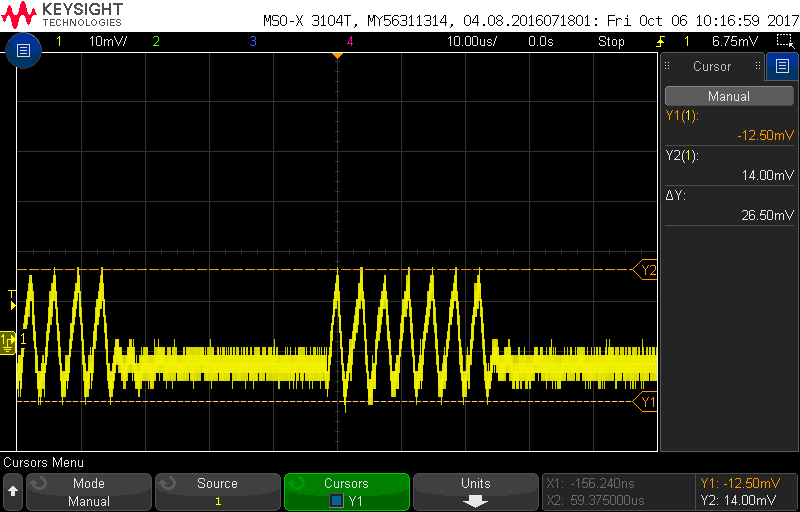Viewport: 800px width, 512px height.
Task: Click the back up-arrow softkey button
Action: pos(13,492)
